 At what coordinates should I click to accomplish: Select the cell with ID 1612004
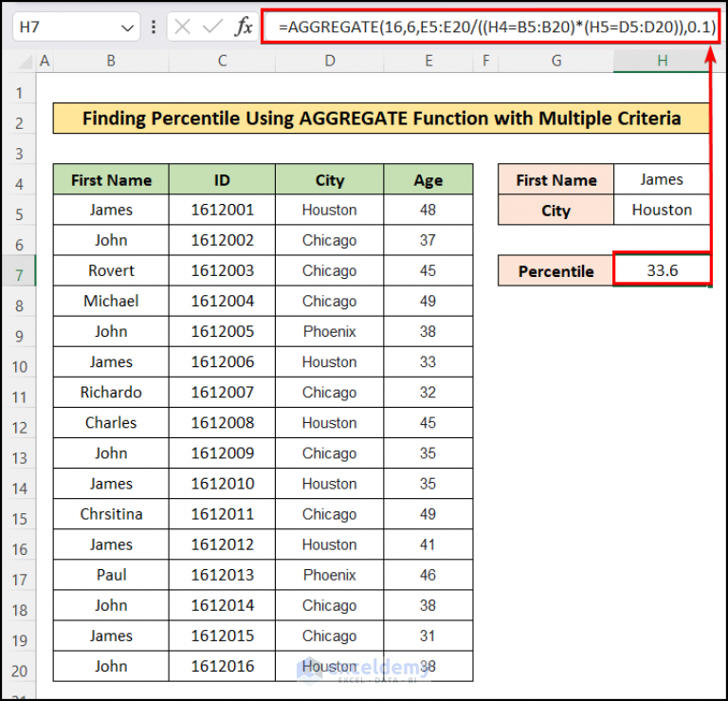(x=223, y=301)
